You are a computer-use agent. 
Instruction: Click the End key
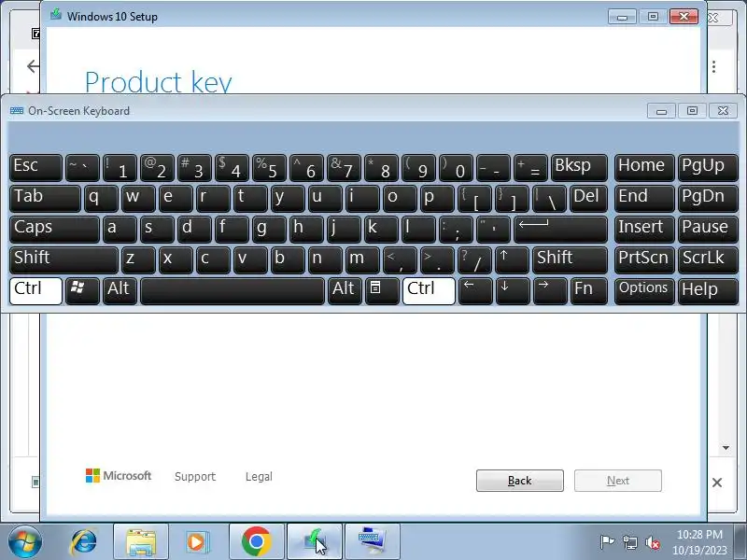point(644,199)
